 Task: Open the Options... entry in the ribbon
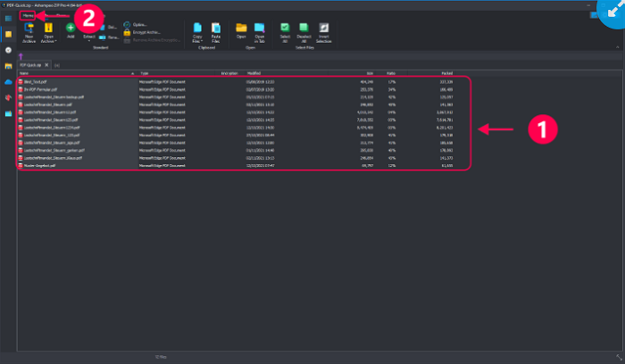coord(135,25)
